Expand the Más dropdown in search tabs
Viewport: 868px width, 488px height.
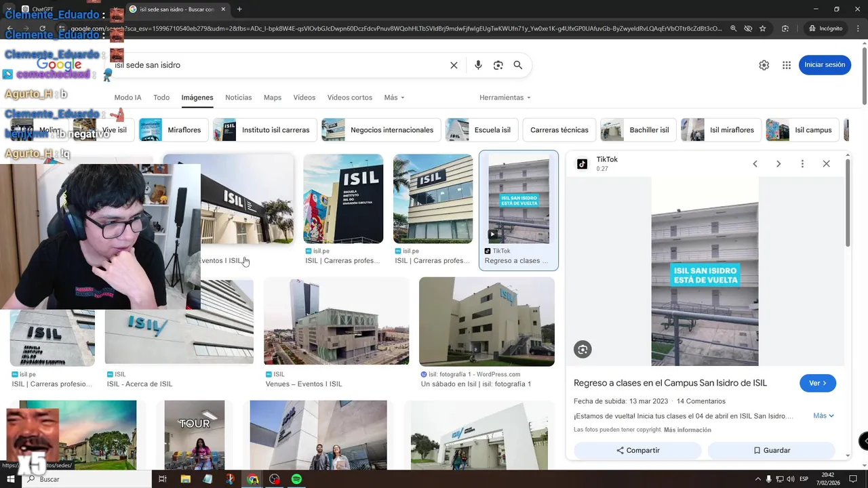point(394,98)
